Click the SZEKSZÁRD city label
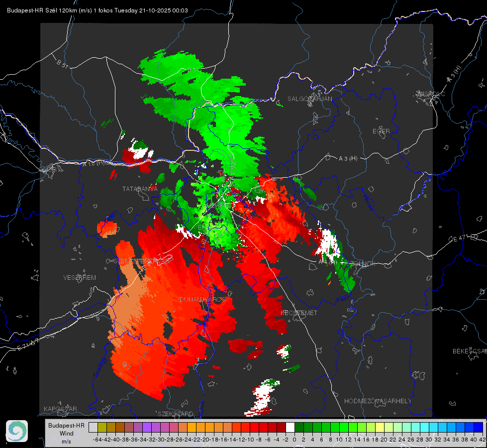The height and width of the screenshot is (448, 487). [176, 414]
